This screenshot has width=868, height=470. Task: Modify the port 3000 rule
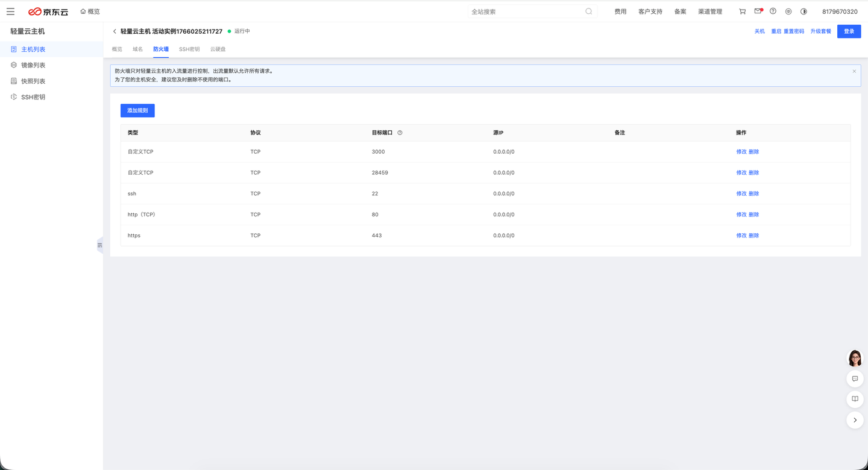[x=741, y=152]
